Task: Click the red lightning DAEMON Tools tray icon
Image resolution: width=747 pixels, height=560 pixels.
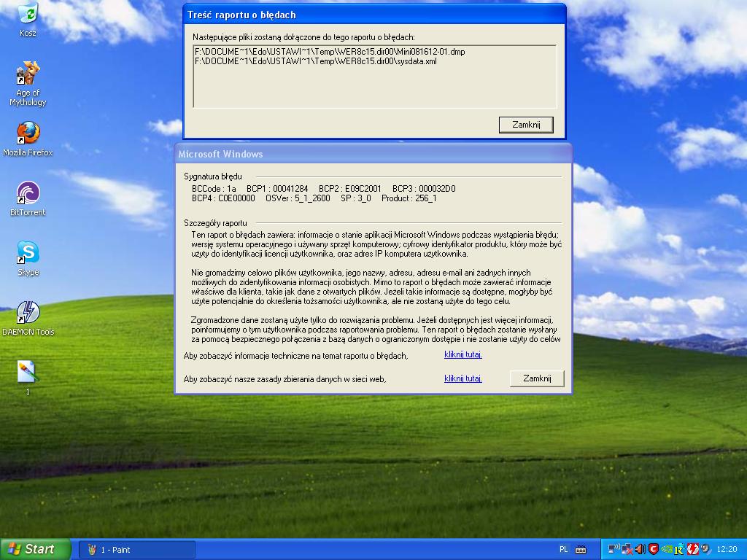Action: 693,549
